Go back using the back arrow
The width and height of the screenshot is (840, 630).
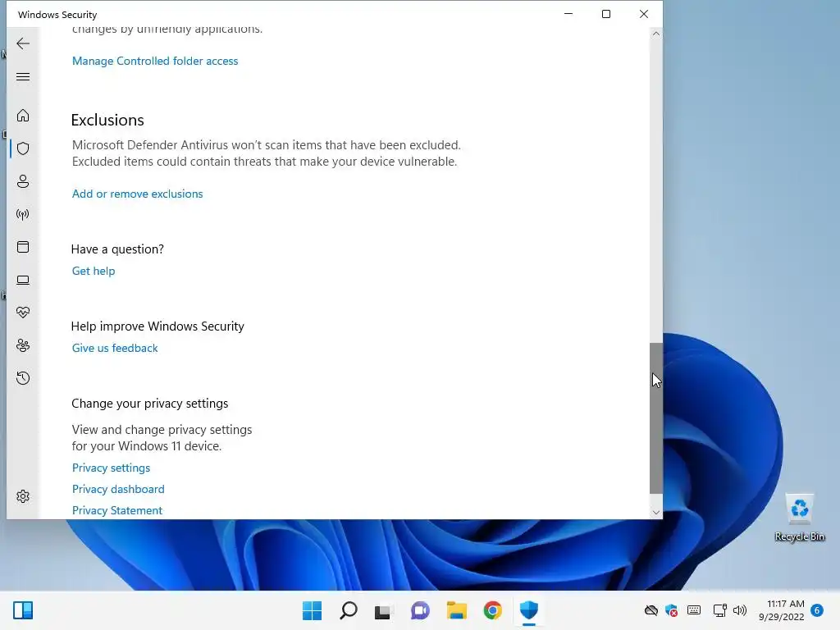23,43
